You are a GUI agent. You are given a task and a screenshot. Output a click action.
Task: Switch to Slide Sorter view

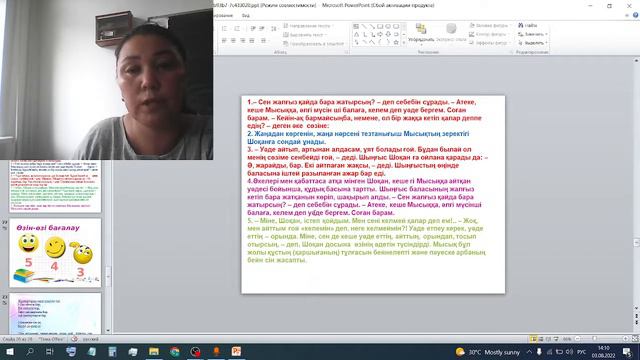click(x=541, y=339)
